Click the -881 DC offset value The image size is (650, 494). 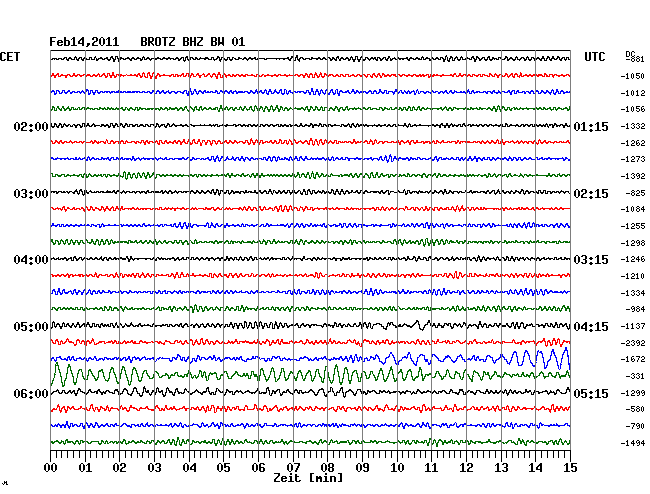point(634,60)
